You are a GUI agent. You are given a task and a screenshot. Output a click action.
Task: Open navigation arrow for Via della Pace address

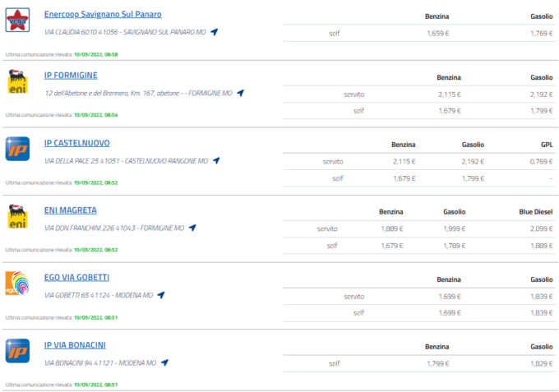pos(216,160)
